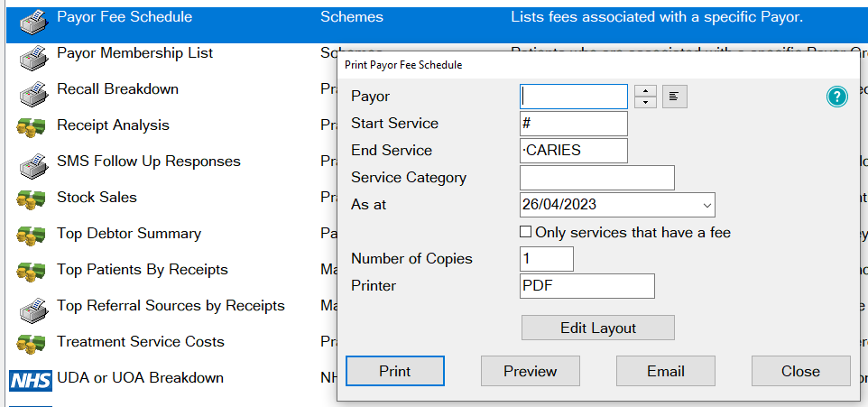Click the description 'Lists fees associated with a specific Payor.'
The height and width of the screenshot is (407, 868).
coord(657,17)
